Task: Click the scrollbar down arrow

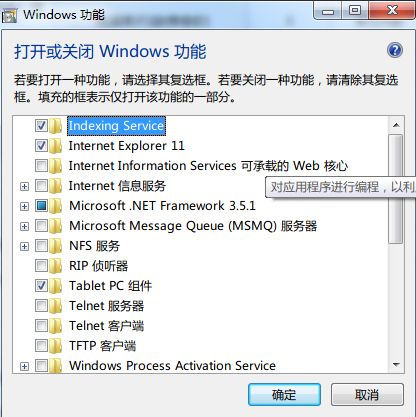Action: [396, 365]
